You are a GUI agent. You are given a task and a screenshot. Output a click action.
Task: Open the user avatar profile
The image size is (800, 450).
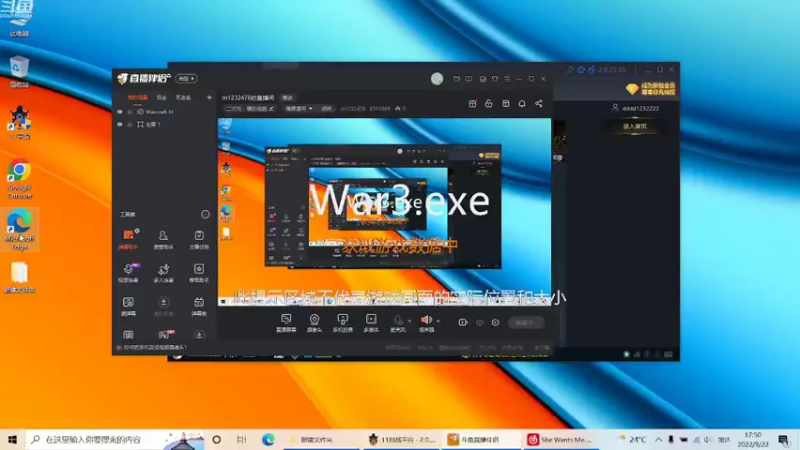[437, 79]
